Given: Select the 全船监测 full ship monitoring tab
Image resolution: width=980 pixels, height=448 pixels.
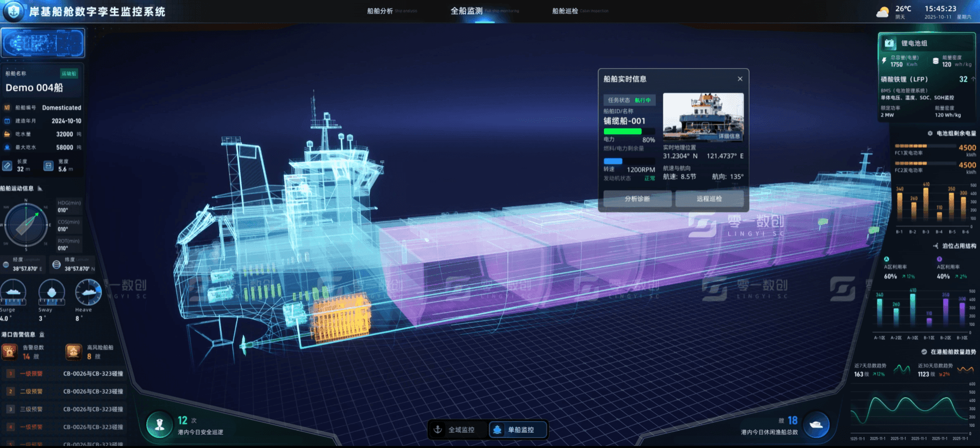Looking at the screenshot, I should [x=466, y=11].
